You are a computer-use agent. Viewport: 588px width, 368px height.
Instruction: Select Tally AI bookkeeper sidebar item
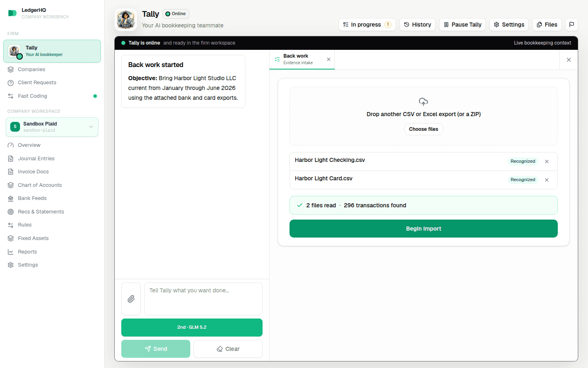(52, 51)
